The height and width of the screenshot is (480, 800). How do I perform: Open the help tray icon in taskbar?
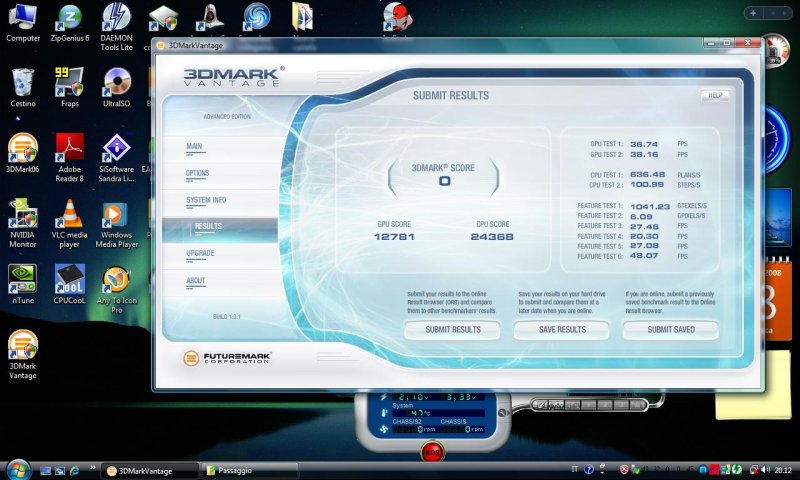588,470
